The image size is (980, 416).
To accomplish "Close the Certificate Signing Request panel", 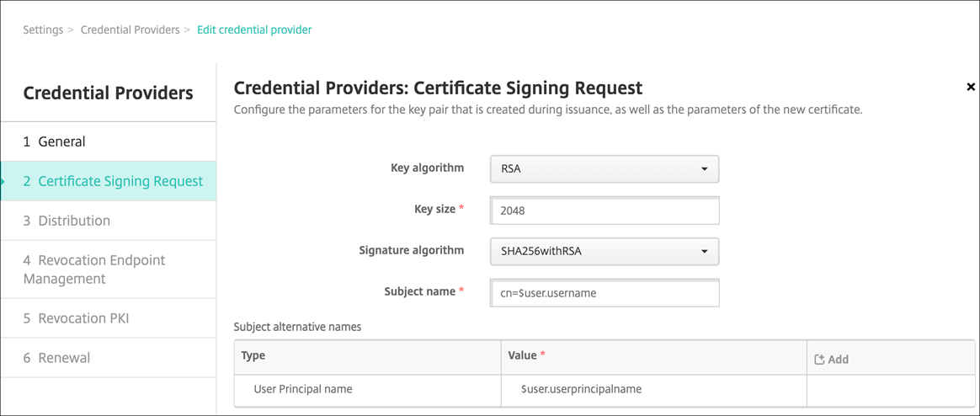I will (x=971, y=87).
